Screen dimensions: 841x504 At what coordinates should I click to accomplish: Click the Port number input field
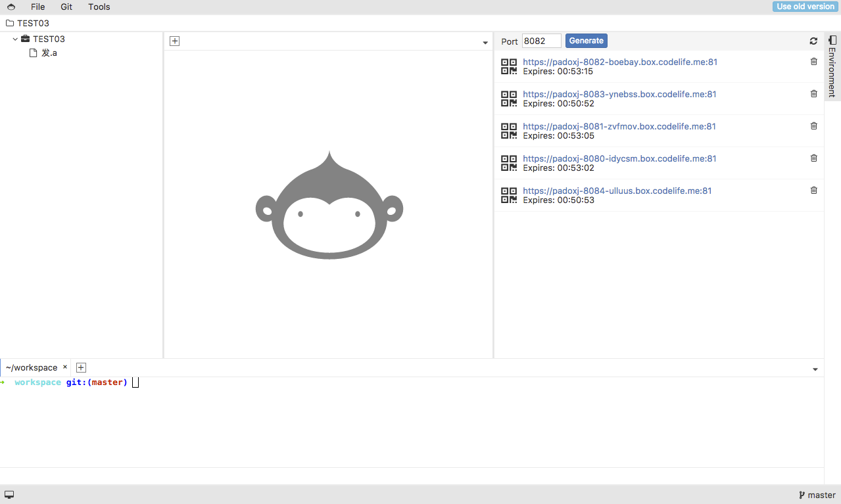pos(542,41)
